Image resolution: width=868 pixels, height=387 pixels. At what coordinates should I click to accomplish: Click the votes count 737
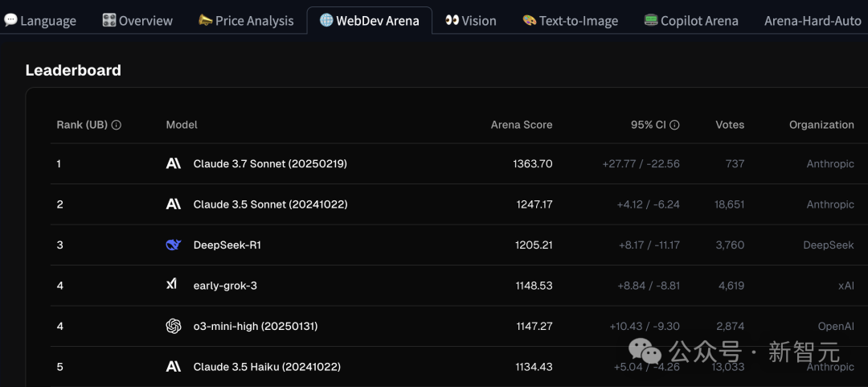pos(735,163)
